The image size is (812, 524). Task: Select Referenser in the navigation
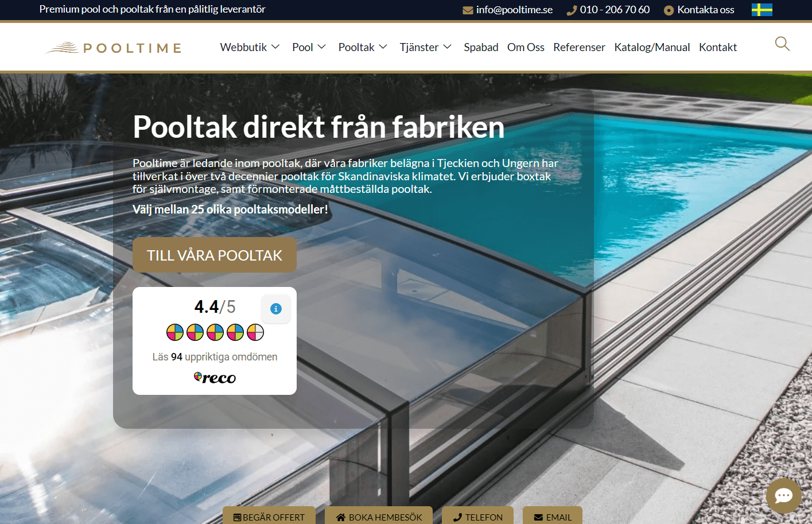pos(579,47)
